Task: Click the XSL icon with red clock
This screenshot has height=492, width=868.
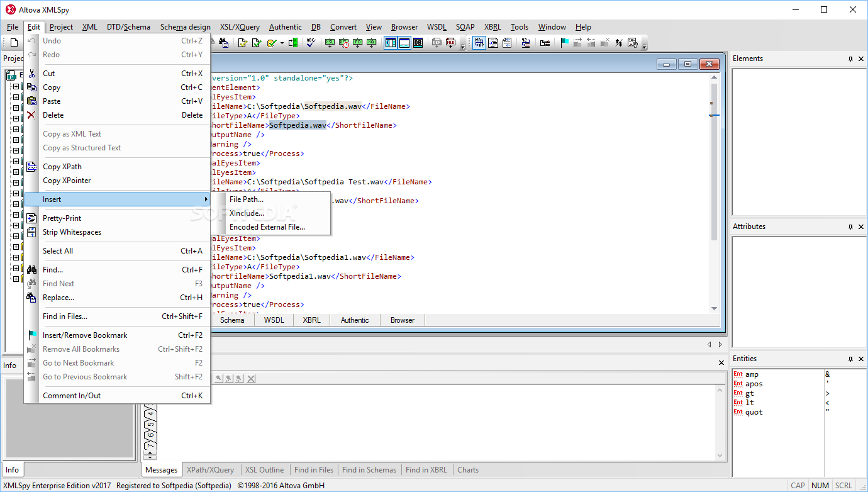Action: click(x=344, y=43)
